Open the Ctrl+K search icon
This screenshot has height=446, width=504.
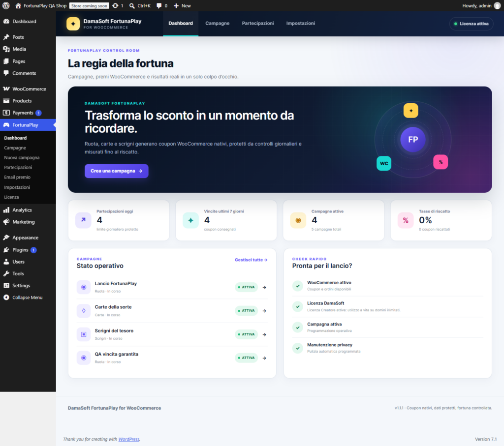pos(132,6)
